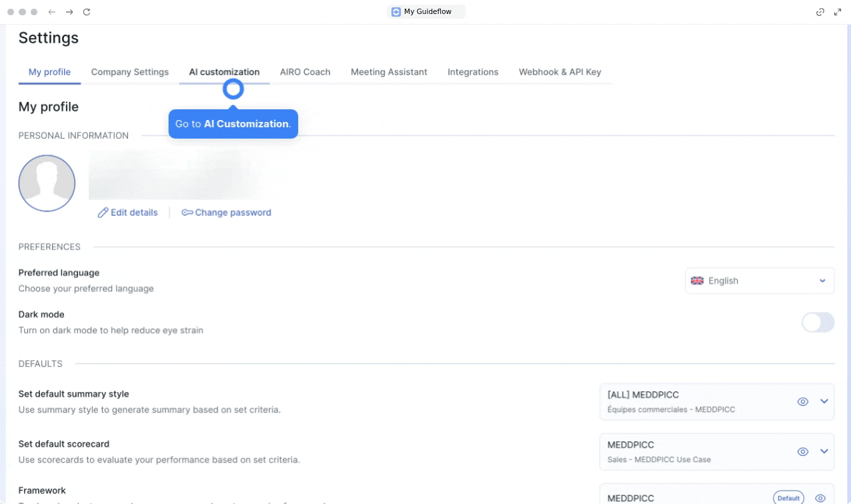Open the Webhook & API Key tab
The image size is (851, 504).
point(560,72)
